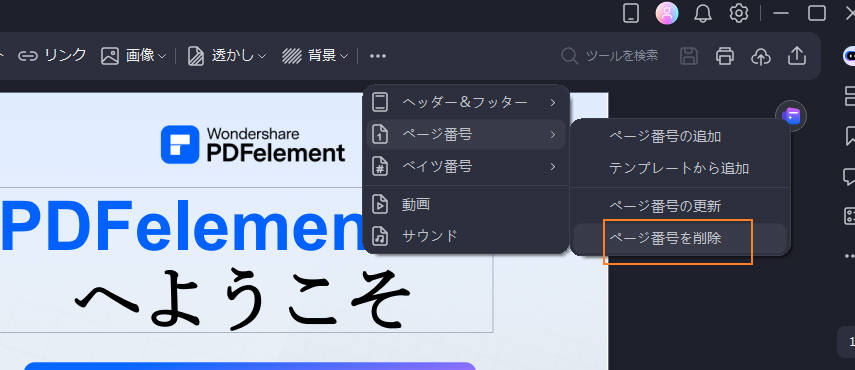
Task: Expand the 透かし dropdown arrow
Action: coord(262,56)
